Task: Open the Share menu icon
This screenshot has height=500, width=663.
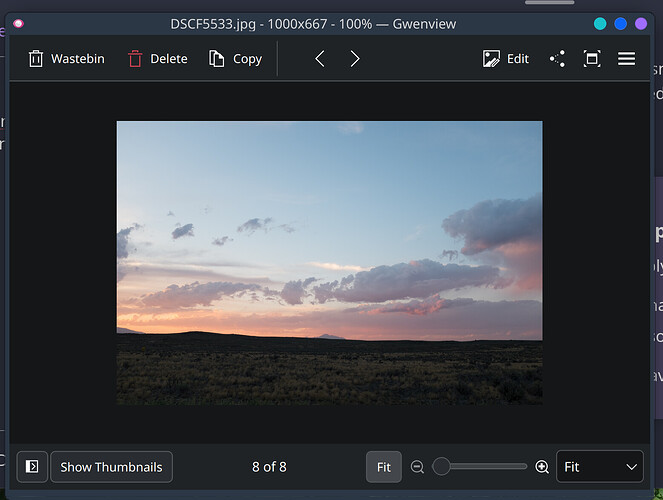Action: pyautogui.click(x=557, y=59)
